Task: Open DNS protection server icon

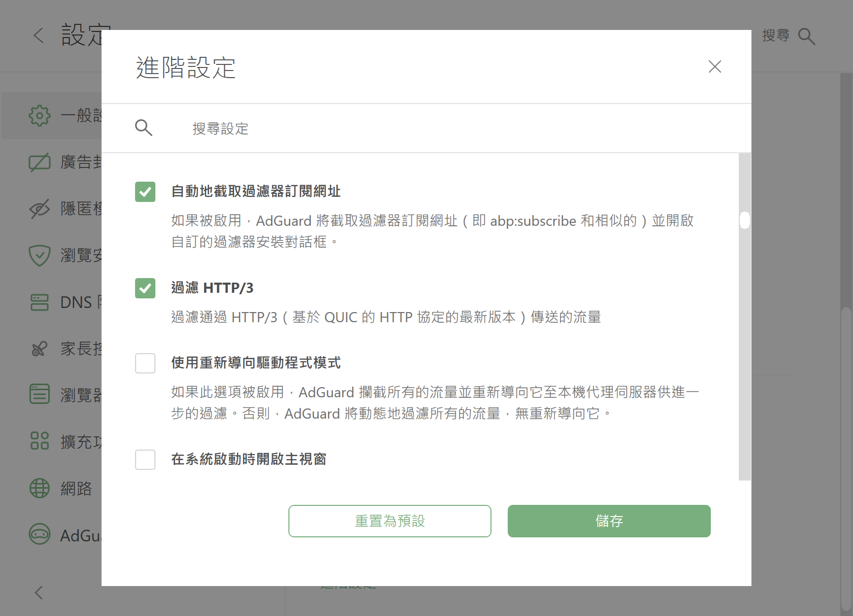Action: click(40, 302)
